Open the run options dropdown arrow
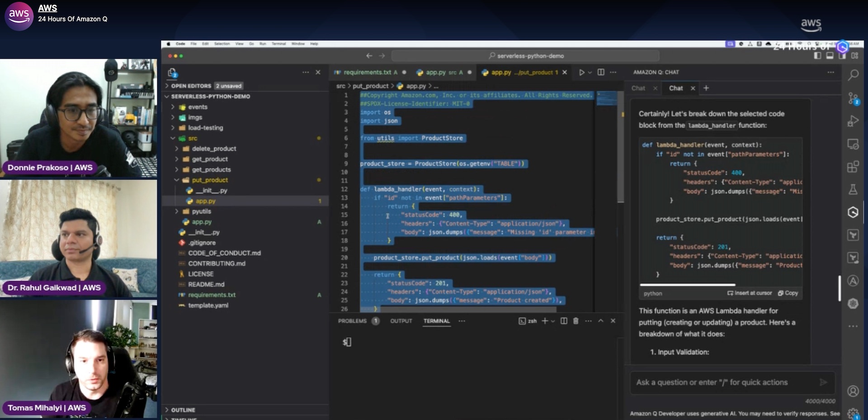868x420 pixels. (590, 72)
